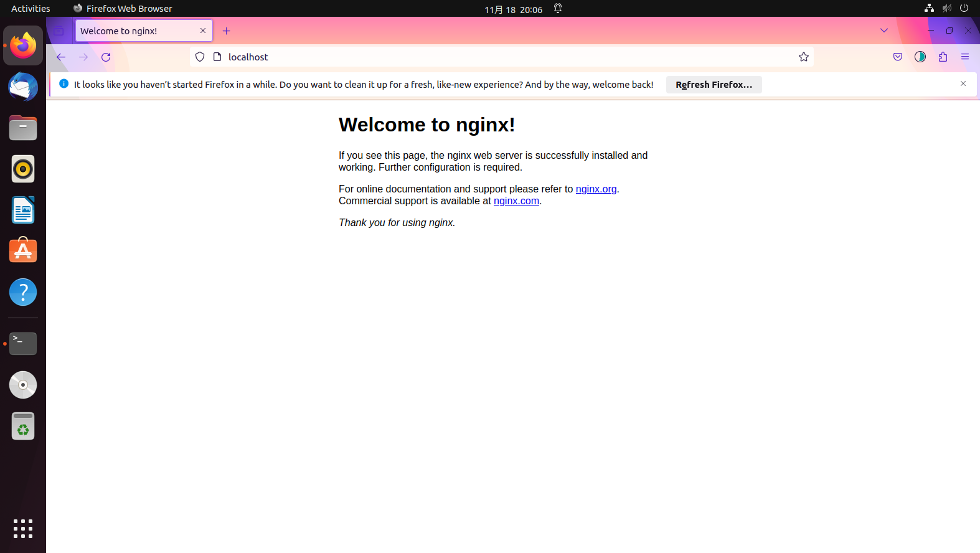Open the Extensions puzzle piece icon
This screenshot has height=553, width=980.
pos(943,57)
